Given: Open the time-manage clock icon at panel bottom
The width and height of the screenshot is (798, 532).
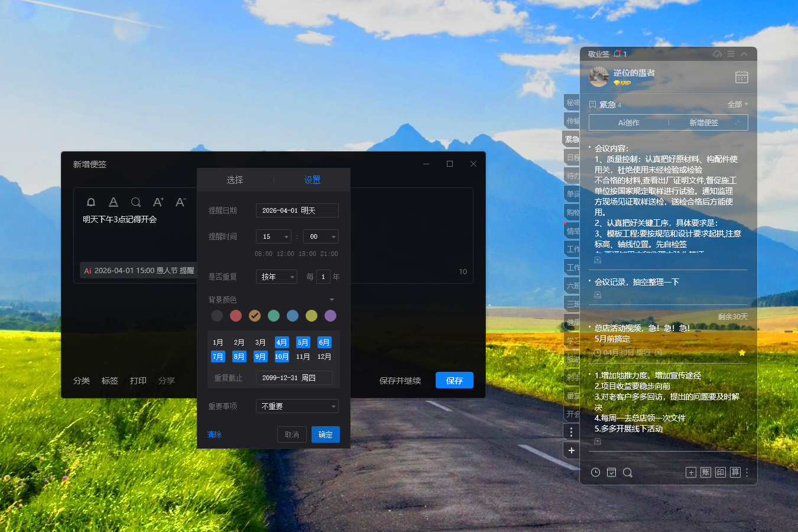Looking at the screenshot, I should click(595, 472).
